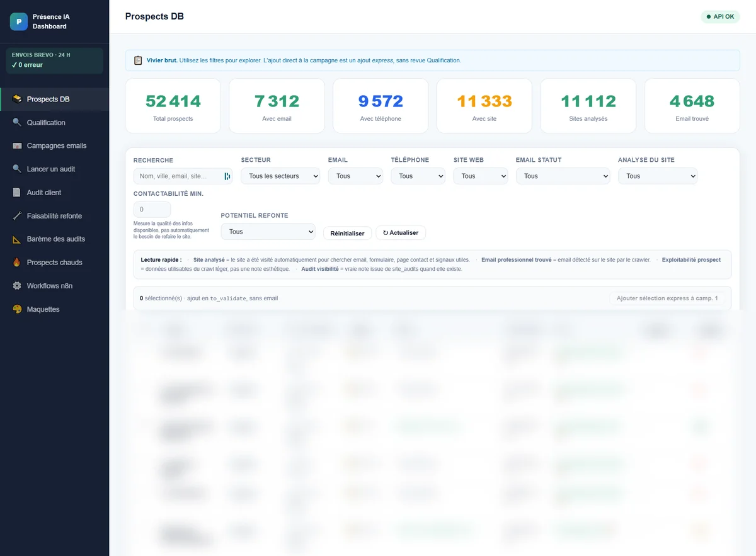This screenshot has width=756, height=556.
Task: Click the Lancer un audit magnifier icon
Action: [x=17, y=169]
